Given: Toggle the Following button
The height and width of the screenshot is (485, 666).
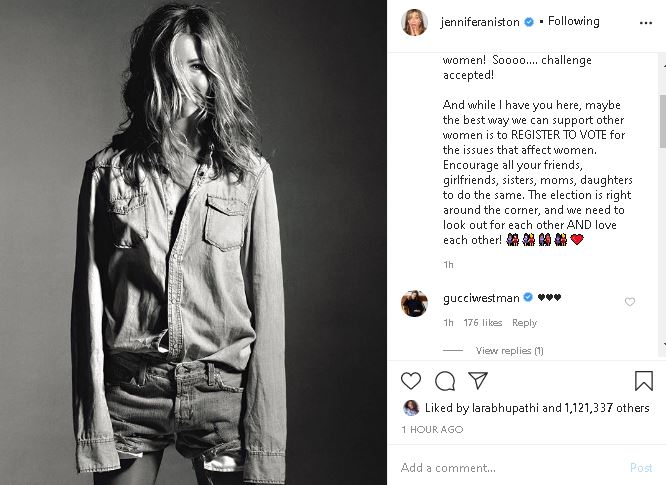Looking at the screenshot, I should click(574, 21).
